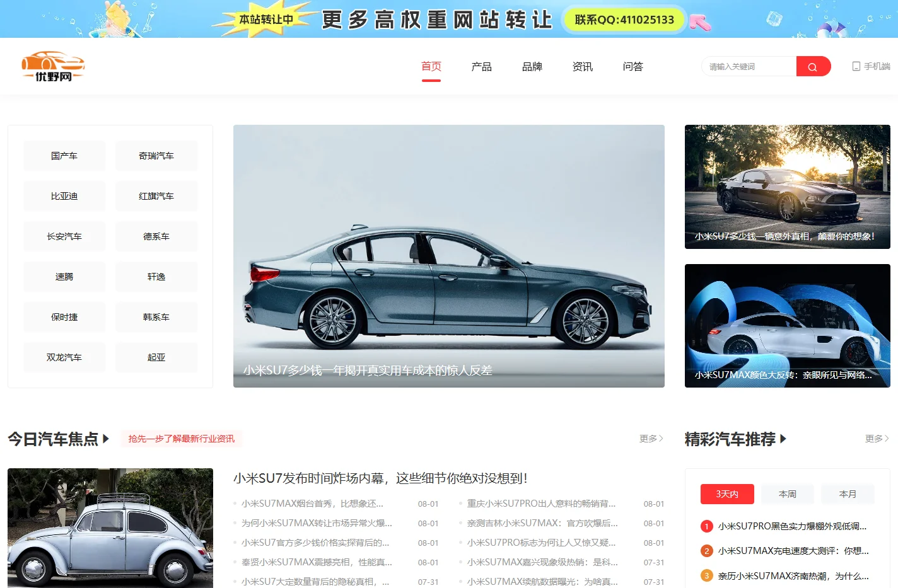Click the red search magnifier button
The width and height of the screenshot is (898, 588).
pos(813,66)
